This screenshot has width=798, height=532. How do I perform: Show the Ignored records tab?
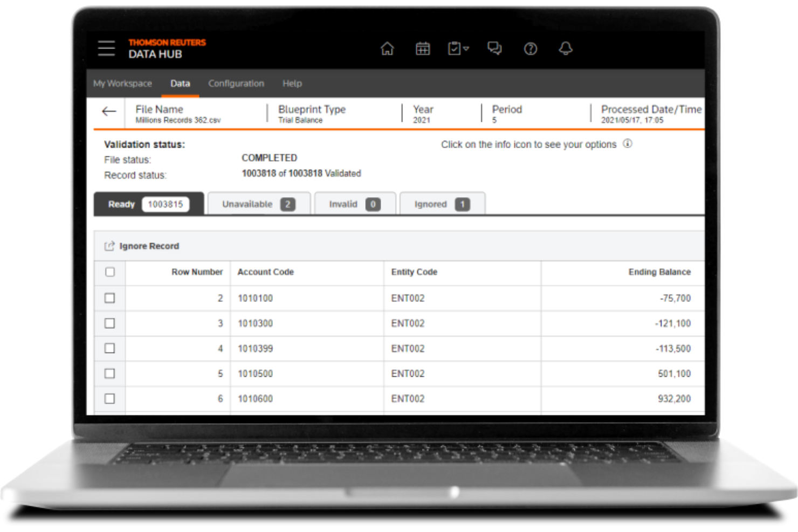pos(442,204)
